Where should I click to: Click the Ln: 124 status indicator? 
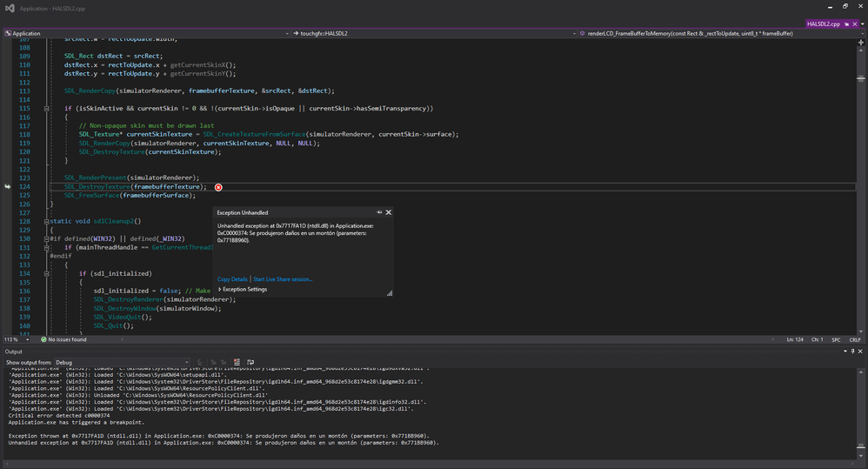click(795, 339)
